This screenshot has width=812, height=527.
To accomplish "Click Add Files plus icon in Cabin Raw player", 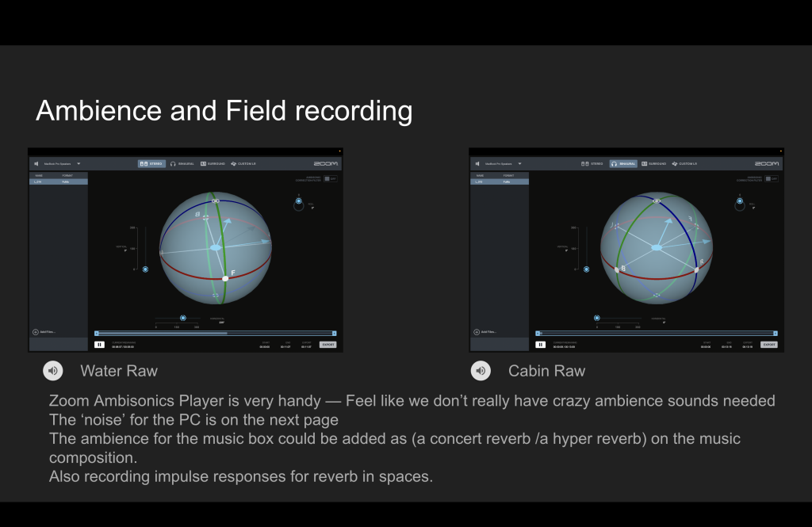I will coord(477,332).
